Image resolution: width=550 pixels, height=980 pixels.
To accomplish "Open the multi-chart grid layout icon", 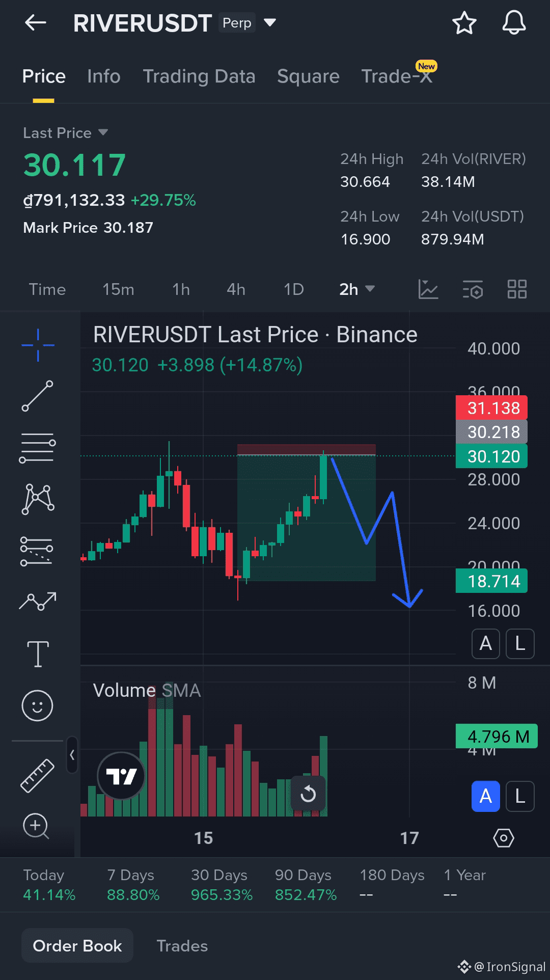I will tap(517, 289).
